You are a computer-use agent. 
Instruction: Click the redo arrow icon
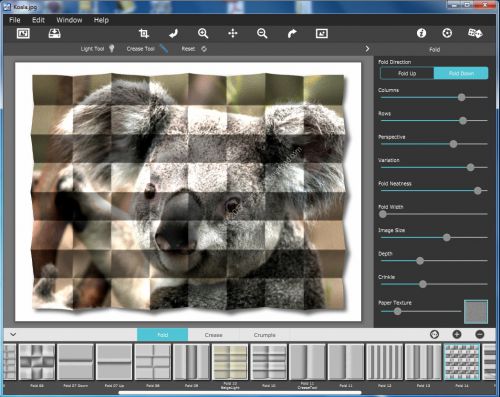pyautogui.click(x=292, y=33)
